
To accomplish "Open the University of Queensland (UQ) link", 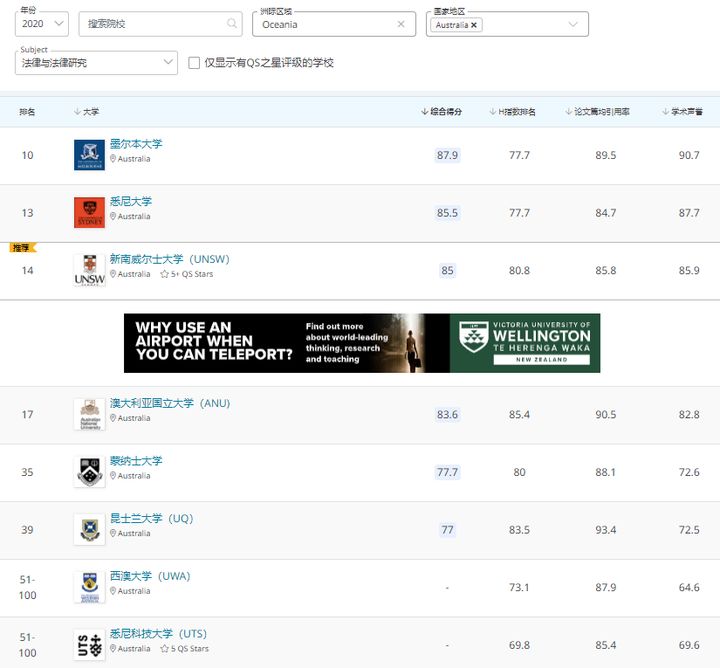I will pos(152,518).
